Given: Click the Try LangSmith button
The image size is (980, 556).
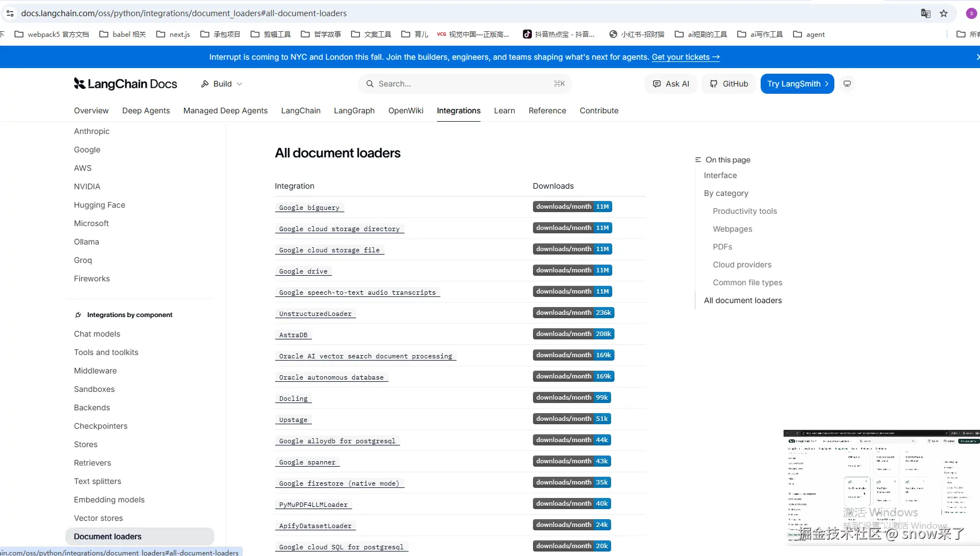Looking at the screenshot, I should (x=797, y=84).
